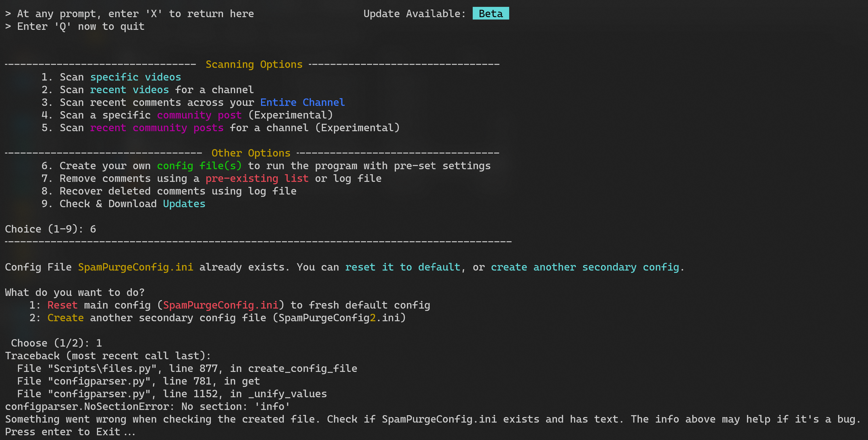Click 'reset it to default' cyan text
Image resolution: width=868 pixels, height=440 pixels.
403,267
